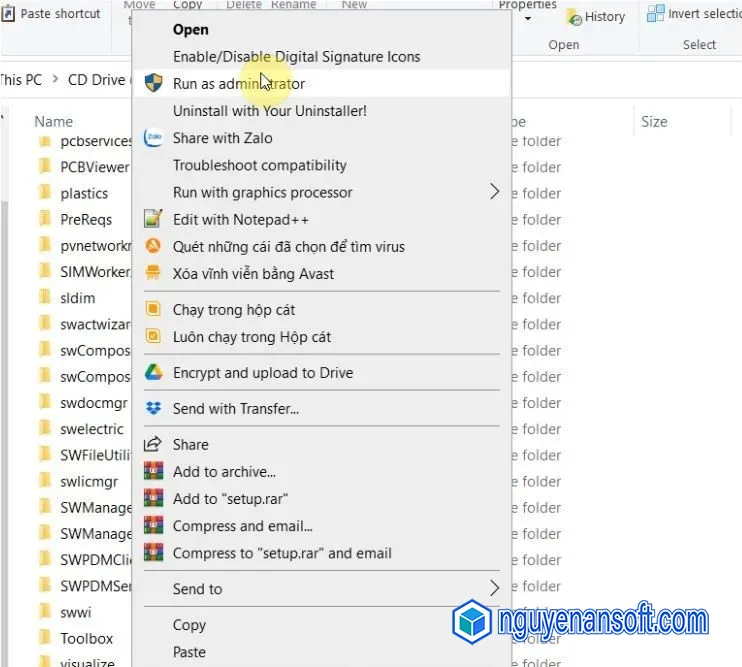Click Invert selection button label
Screen dimensions: 742x667
pos(705,13)
